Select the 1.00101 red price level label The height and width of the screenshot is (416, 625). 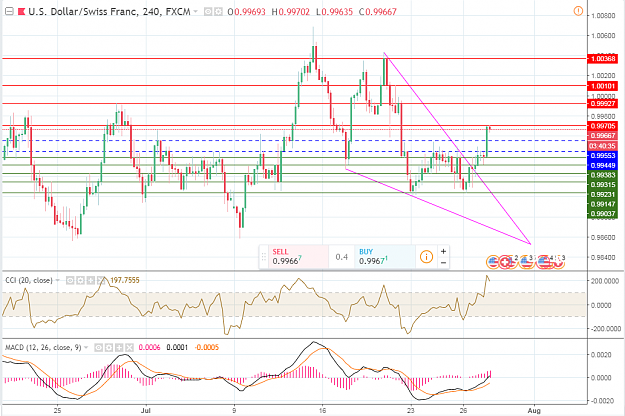tap(603, 86)
